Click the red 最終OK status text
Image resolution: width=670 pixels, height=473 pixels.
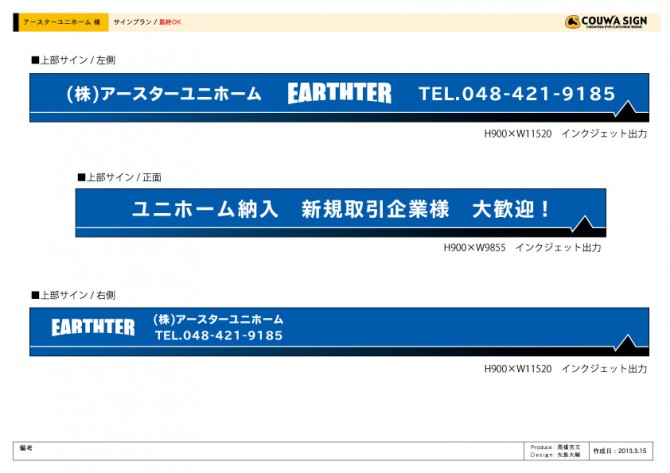(x=170, y=22)
